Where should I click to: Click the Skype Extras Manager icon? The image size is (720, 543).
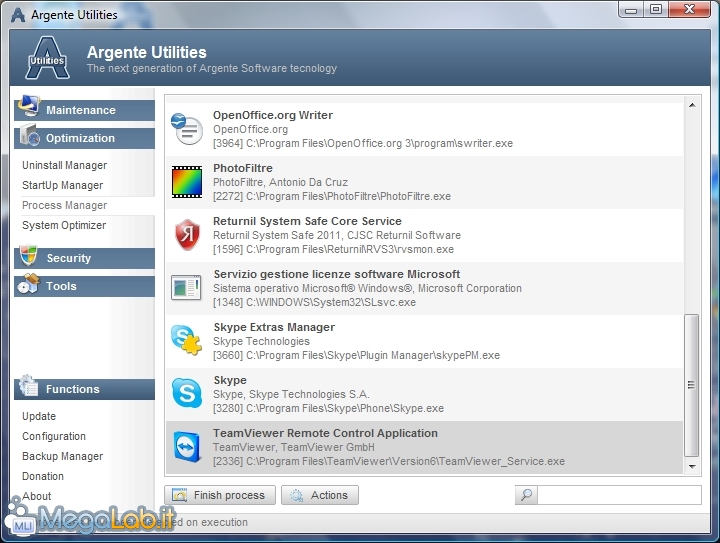pyautogui.click(x=186, y=340)
